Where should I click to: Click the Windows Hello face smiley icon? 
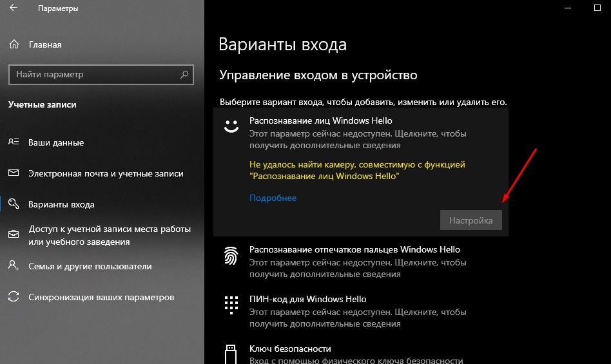click(x=231, y=126)
